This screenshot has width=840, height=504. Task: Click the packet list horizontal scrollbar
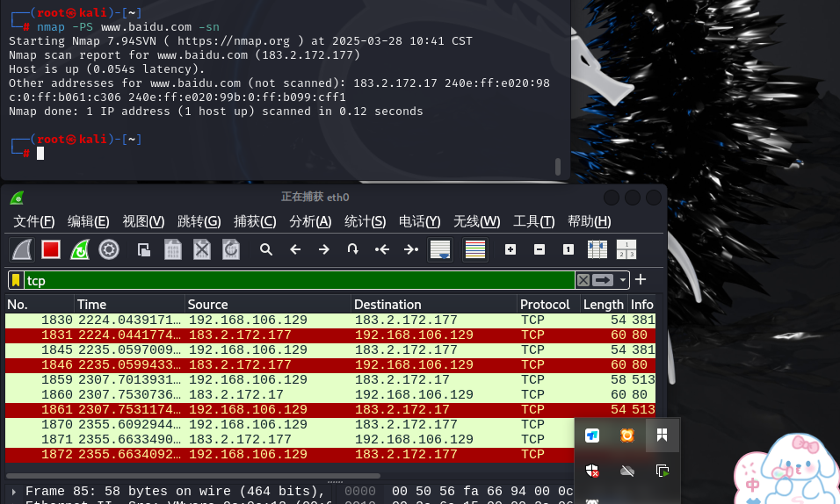click(193, 476)
